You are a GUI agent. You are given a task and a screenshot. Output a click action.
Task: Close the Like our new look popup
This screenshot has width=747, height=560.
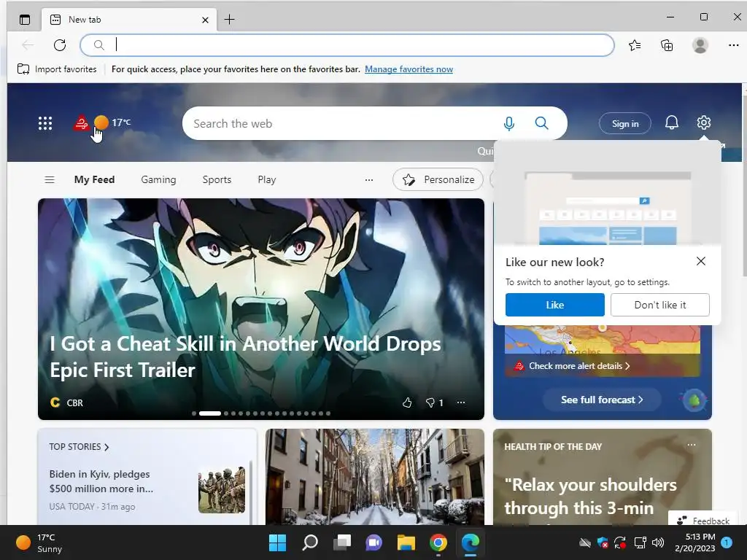pos(701,262)
